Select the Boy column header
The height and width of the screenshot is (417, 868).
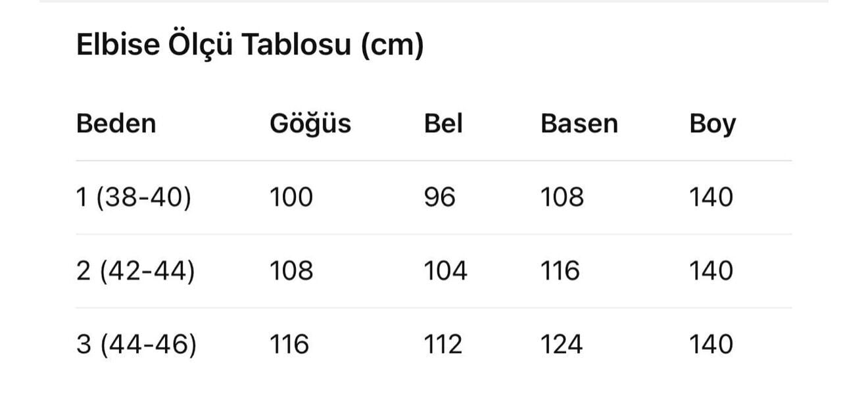click(712, 124)
